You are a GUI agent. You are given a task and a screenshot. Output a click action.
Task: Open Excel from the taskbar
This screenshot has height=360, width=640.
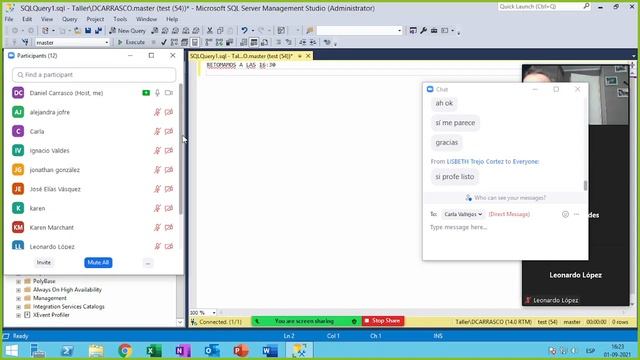154,351
